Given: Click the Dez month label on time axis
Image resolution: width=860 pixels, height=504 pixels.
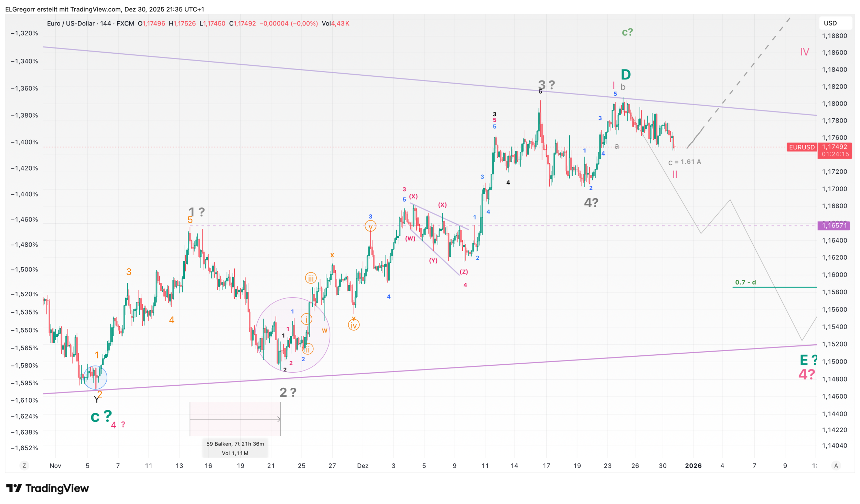Looking at the screenshot, I should [363, 465].
